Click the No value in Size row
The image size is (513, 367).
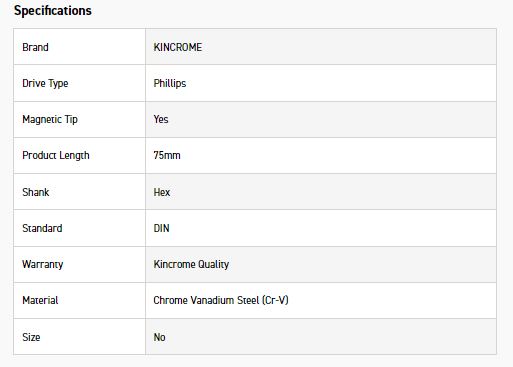[x=159, y=337]
